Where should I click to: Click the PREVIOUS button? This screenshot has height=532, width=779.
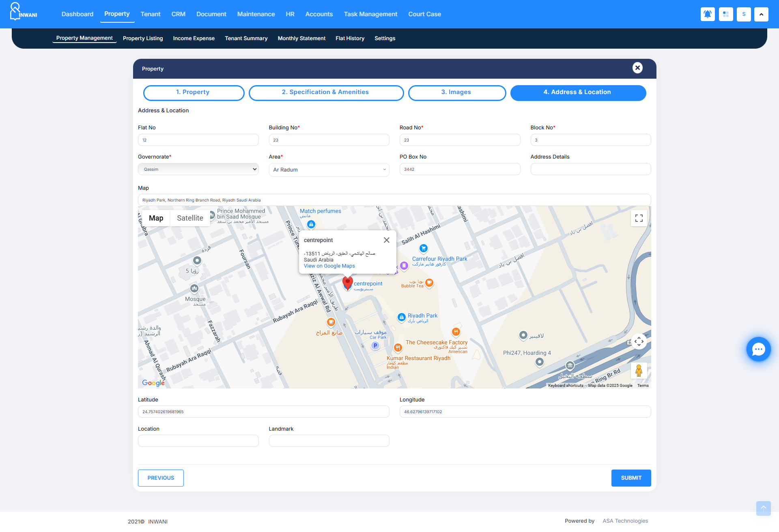tap(161, 478)
